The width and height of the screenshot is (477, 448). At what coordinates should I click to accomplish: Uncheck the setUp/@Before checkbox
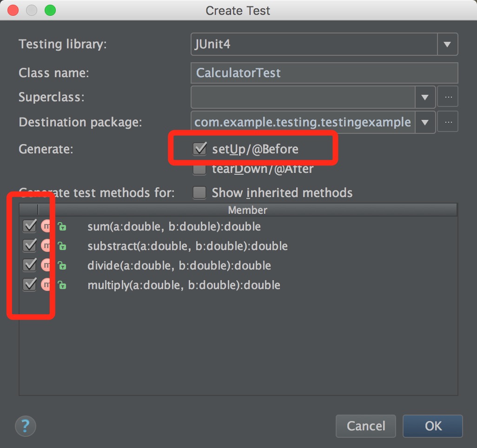click(x=200, y=149)
